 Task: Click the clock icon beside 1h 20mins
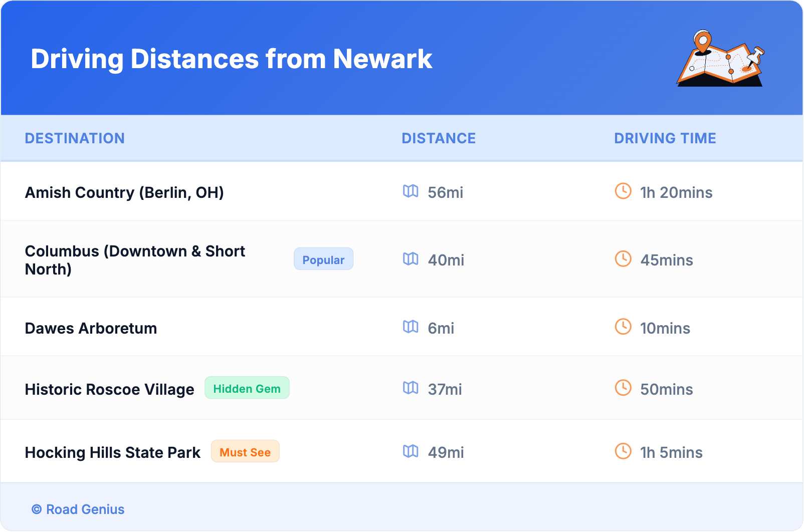point(623,191)
